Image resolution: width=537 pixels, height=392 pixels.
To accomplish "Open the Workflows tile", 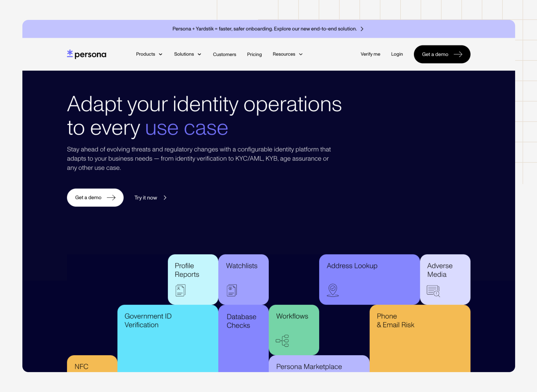I will coord(294,330).
